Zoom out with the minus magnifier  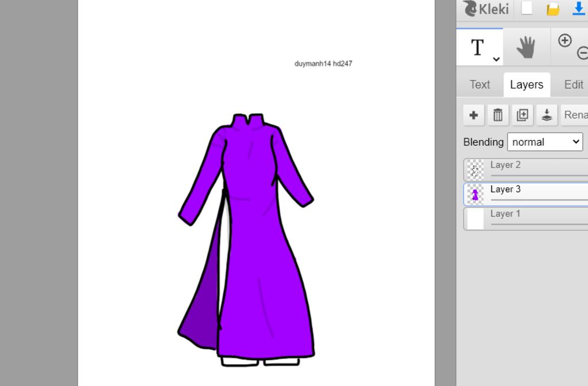tap(582, 53)
